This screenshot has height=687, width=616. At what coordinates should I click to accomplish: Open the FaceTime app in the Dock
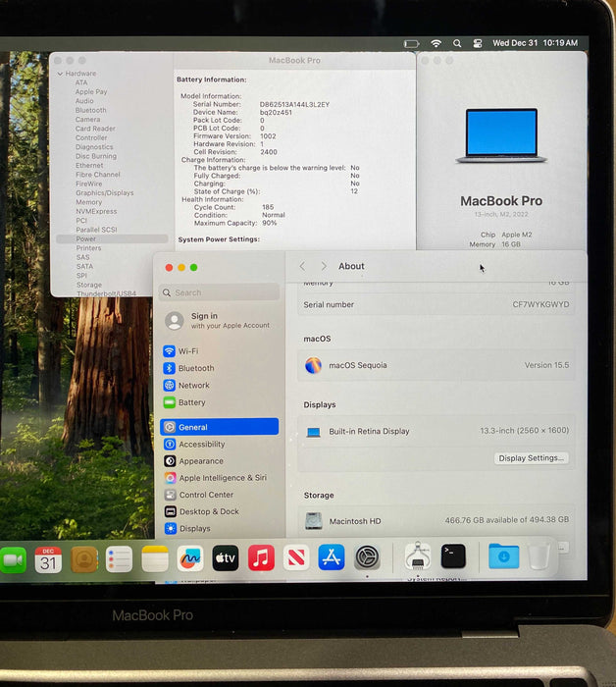(x=12, y=559)
